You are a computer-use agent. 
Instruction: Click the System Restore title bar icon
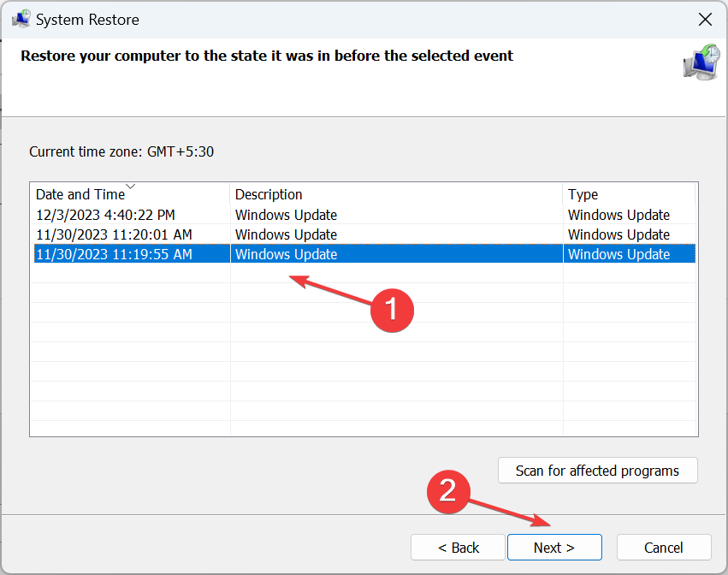coord(21,19)
